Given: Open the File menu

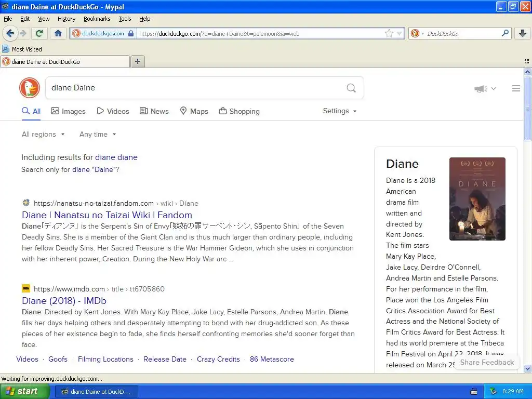Looking at the screenshot, I should pos(8,19).
